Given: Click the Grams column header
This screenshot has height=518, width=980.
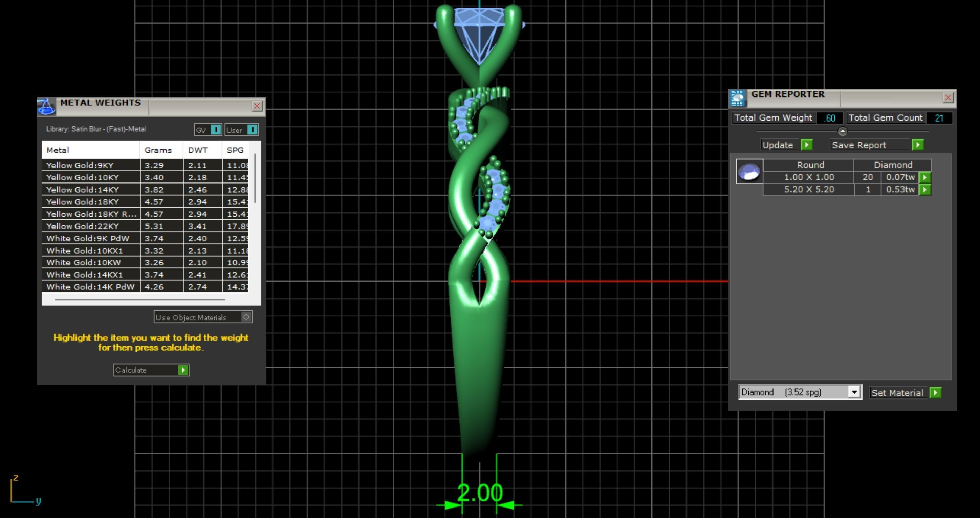Looking at the screenshot, I should 161,150.
